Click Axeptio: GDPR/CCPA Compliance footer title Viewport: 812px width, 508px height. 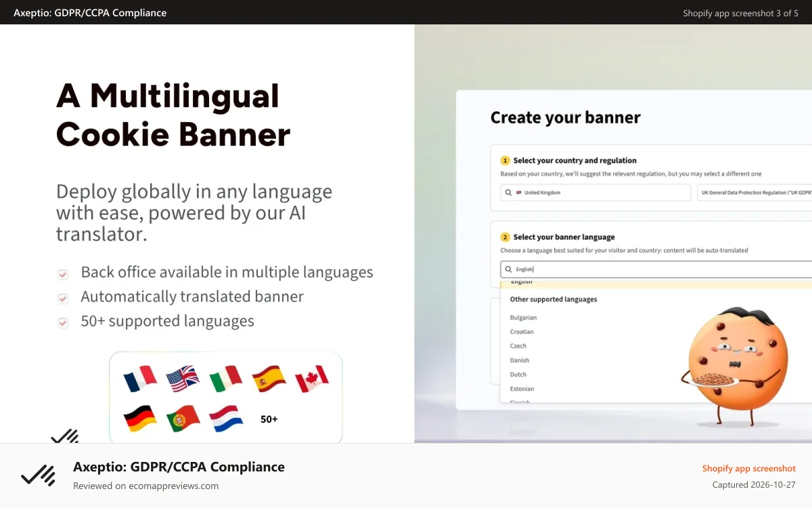click(179, 467)
